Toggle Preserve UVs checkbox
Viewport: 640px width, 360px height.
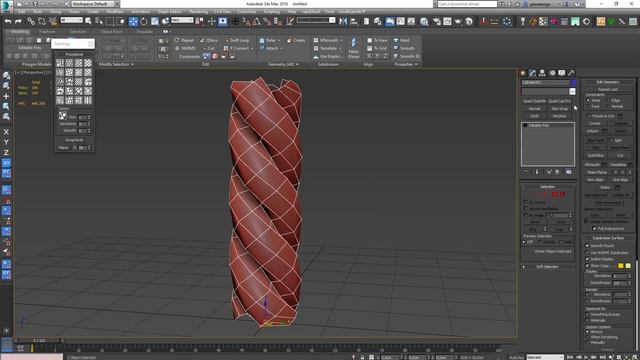(588, 116)
